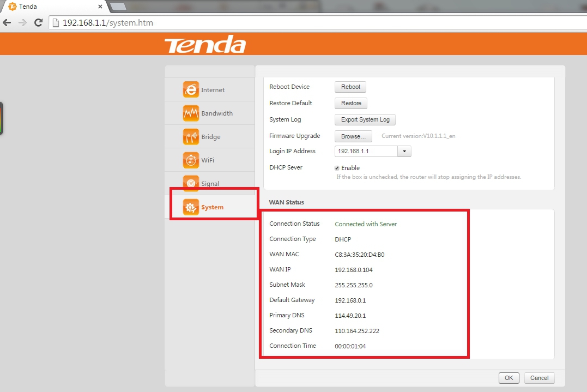Click the Current version:V10.1.1.1_en text
This screenshot has width=587, height=392.
pyautogui.click(x=419, y=136)
